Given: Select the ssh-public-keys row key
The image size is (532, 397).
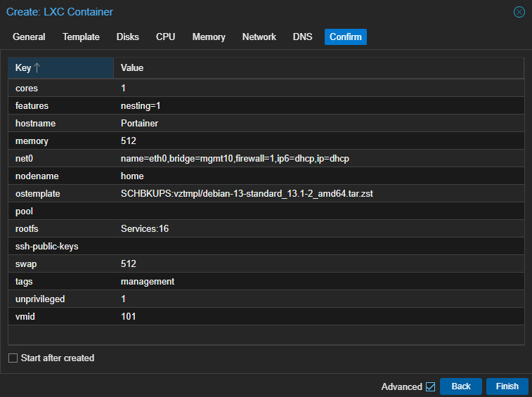Looking at the screenshot, I should [x=47, y=247].
